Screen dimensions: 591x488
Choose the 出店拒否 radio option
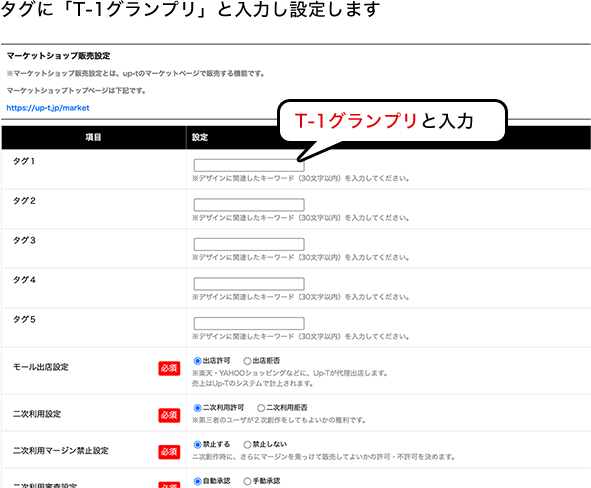click(x=247, y=361)
